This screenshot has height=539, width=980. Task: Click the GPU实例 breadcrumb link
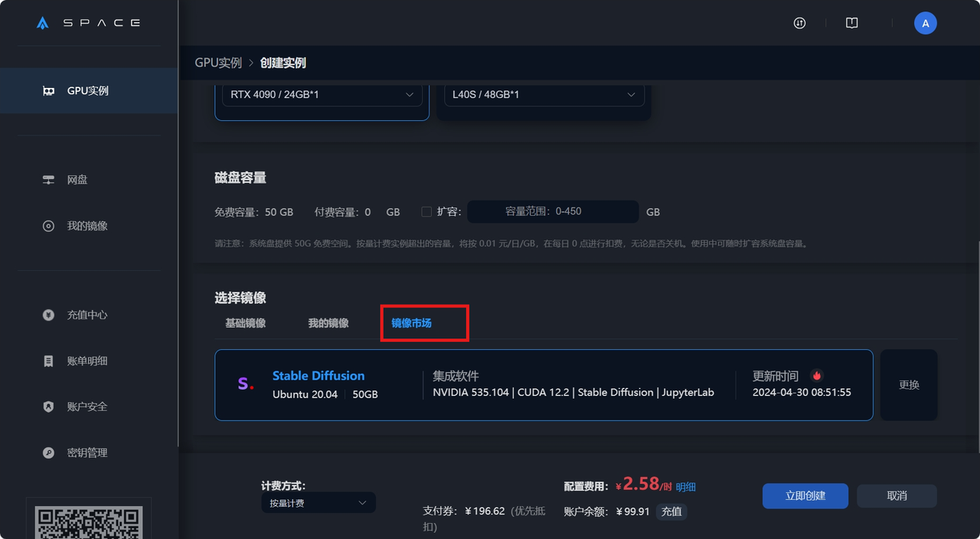(218, 63)
